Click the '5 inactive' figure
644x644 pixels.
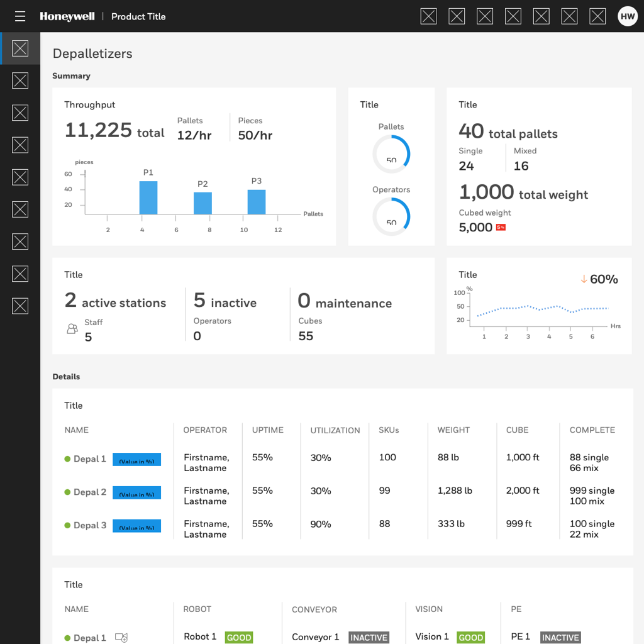coord(225,300)
